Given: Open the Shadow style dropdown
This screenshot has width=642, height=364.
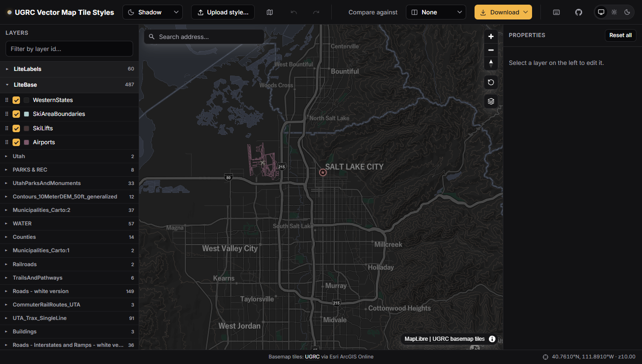Looking at the screenshot, I should [x=153, y=13].
